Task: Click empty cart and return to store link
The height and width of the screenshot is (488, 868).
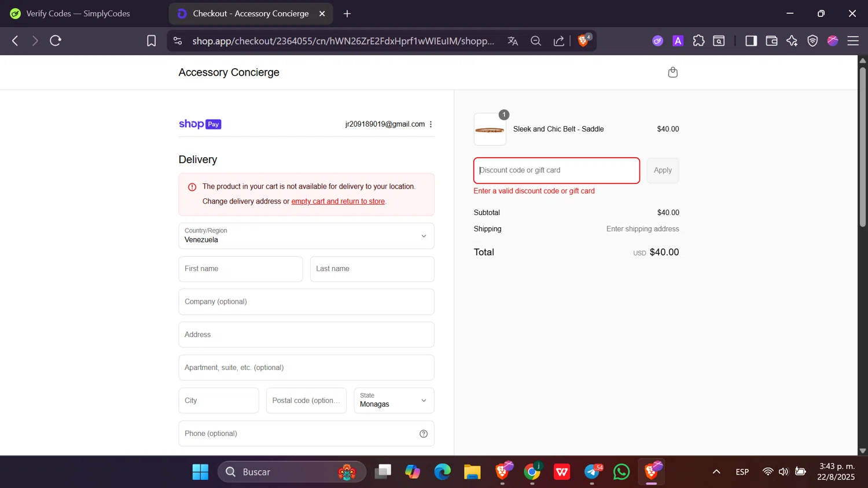Action: point(338,201)
